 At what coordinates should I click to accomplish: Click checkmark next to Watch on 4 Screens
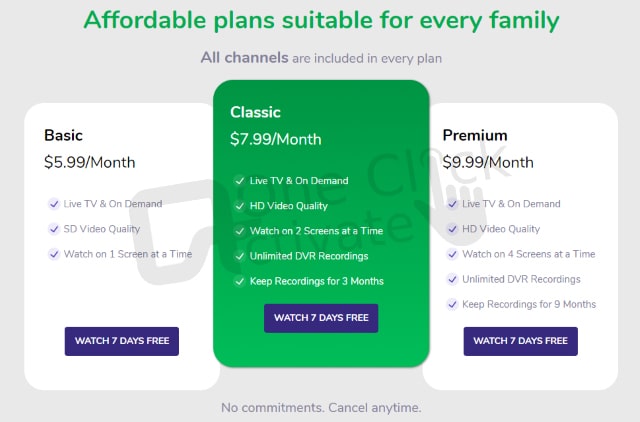(452, 254)
